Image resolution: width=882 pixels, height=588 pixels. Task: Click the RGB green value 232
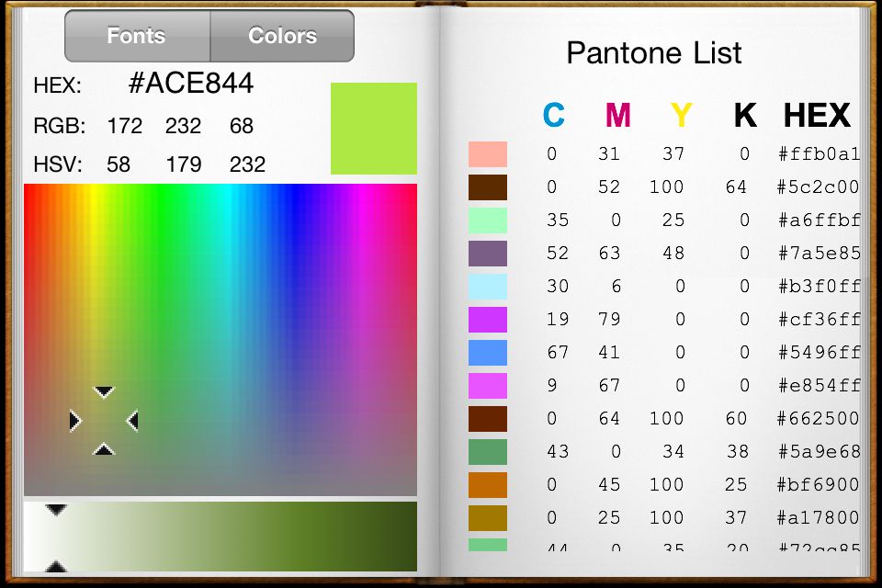click(184, 126)
